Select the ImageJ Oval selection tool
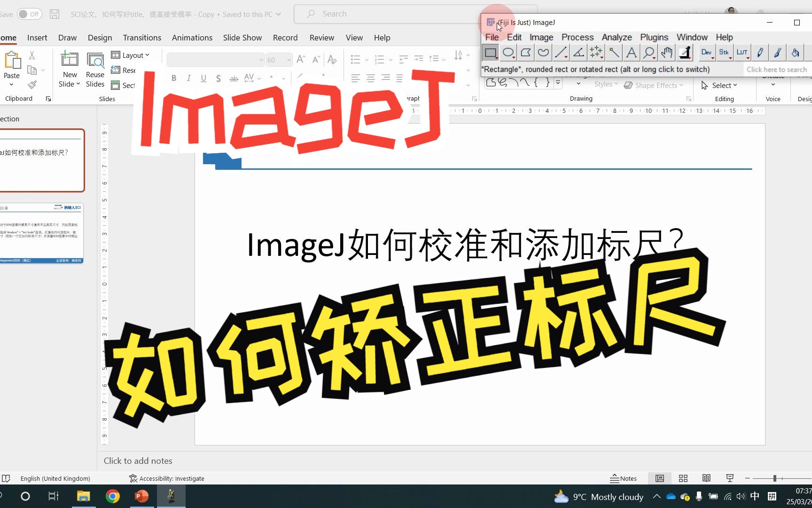Screen dimensions: 812x508 click(508, 53)
